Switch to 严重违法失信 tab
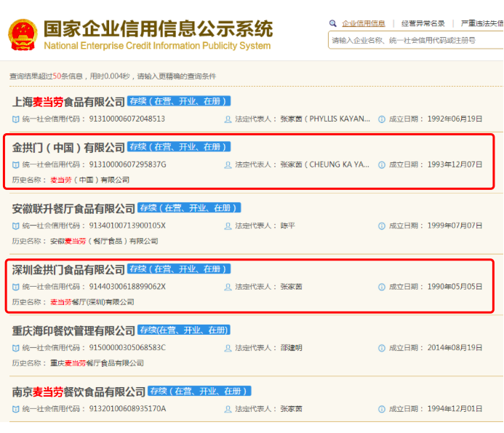 pyautogui.click(x=482, y=23)
